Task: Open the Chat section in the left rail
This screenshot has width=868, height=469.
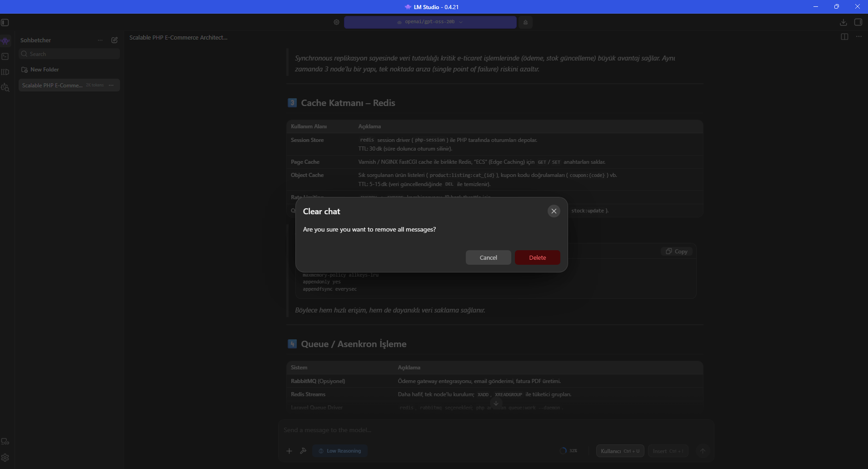Action: 5,41
